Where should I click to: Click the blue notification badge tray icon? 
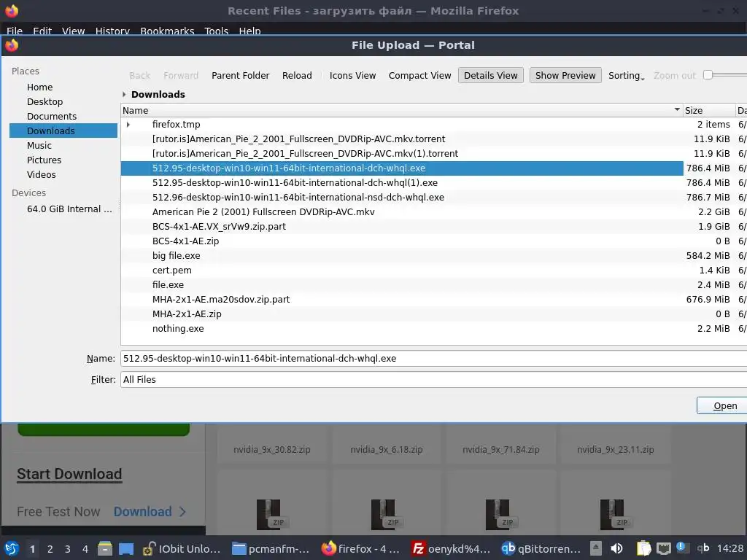click(x=681, y=547)
